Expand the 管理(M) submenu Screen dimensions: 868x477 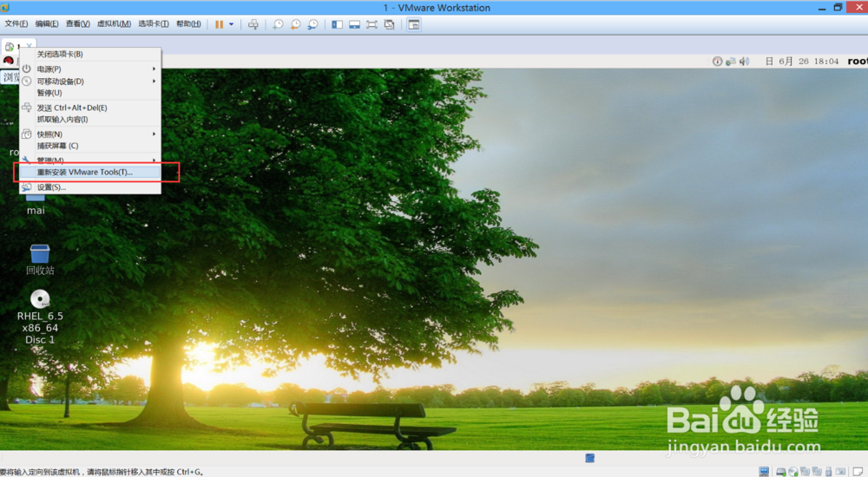click(90, 160)
